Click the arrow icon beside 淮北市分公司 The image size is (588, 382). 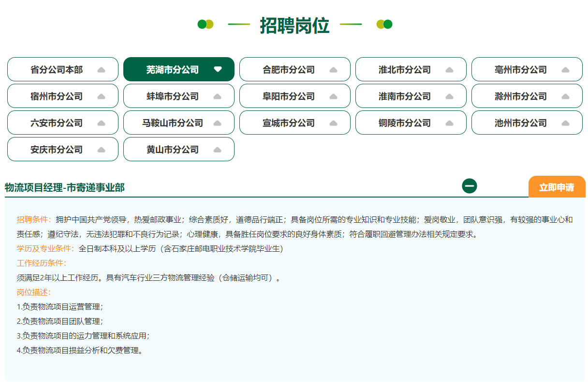[449, 70]
